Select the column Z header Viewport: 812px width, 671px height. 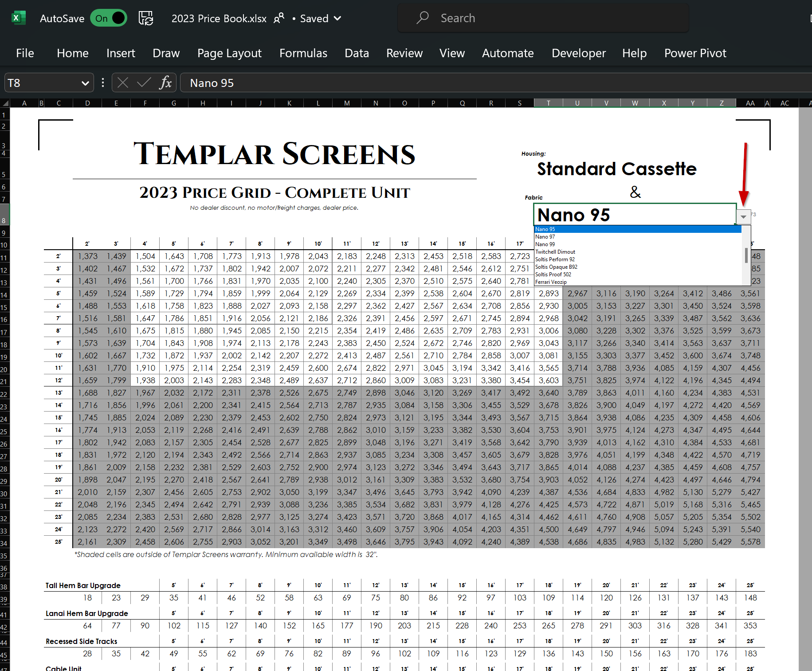tap(721, 103)
